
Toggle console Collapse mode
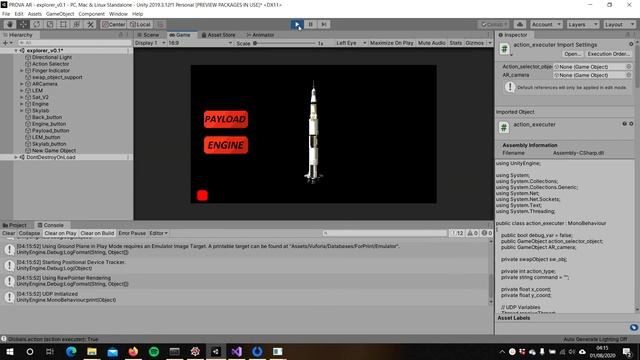tap(29, 233)
